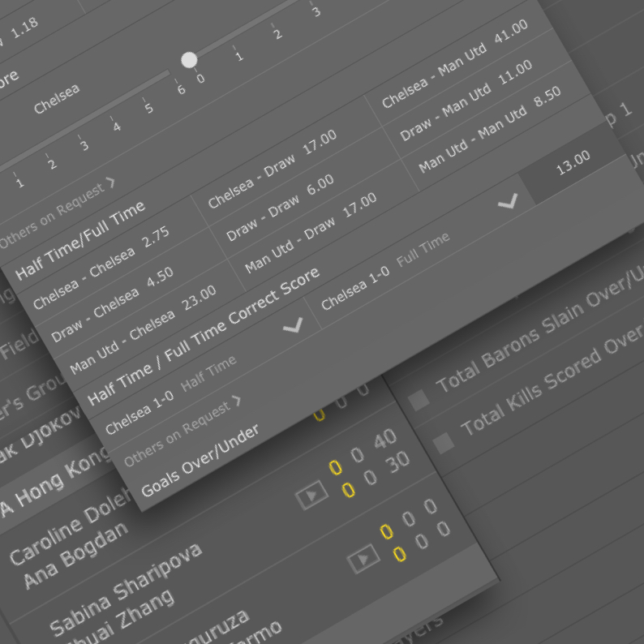This screenshot has height=644, width=644.
Task: Select Chelsea - Chelsea odds 2.75
Action: (x=101, y=268)
